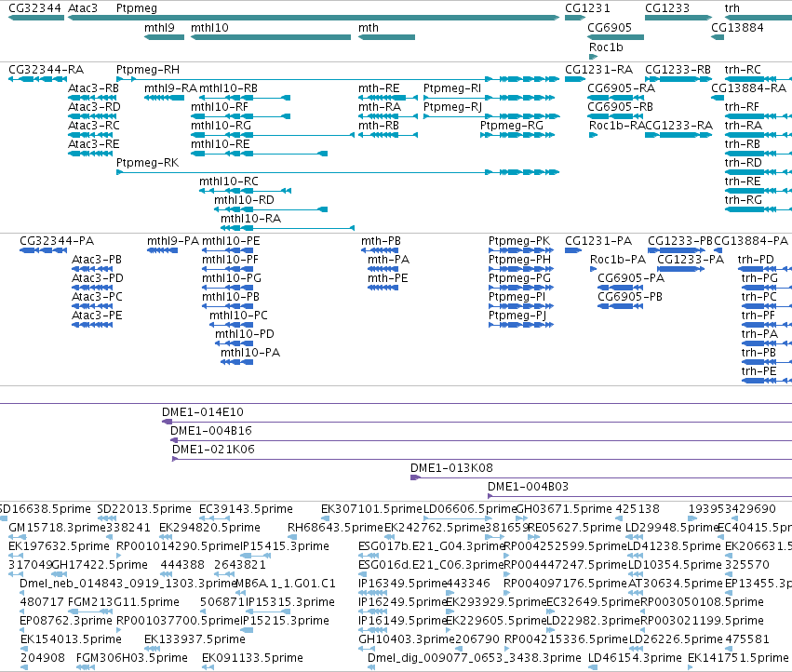Image resolution: width=792 pixels, height=672 pixels.
Task: Select the CG13884 gene label
Action: click(x=737, y=28)
